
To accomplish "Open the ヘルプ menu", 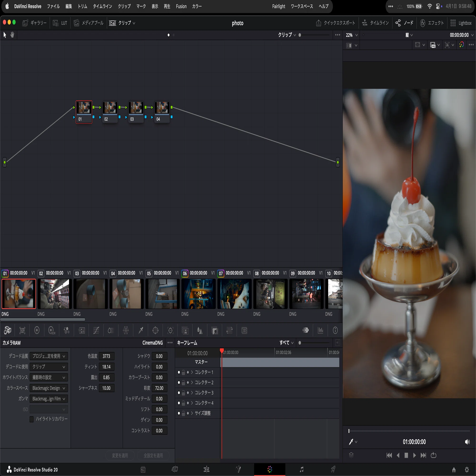I will coord(323,6).
